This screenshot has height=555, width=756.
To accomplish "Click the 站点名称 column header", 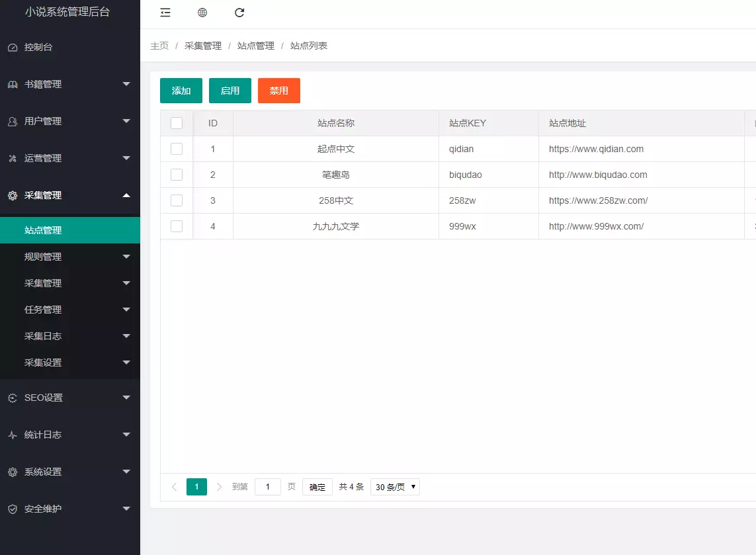I will 336,124.
